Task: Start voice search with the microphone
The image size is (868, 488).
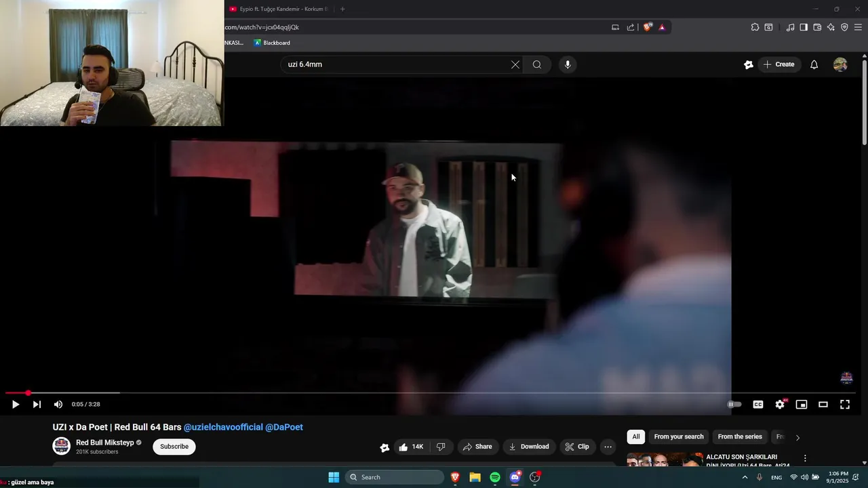Action: coord(568,64)
